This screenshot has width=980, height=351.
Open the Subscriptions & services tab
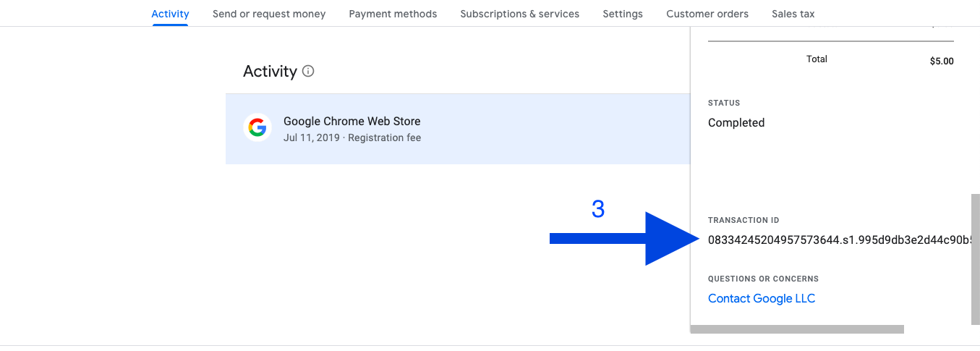pos(519,14)
